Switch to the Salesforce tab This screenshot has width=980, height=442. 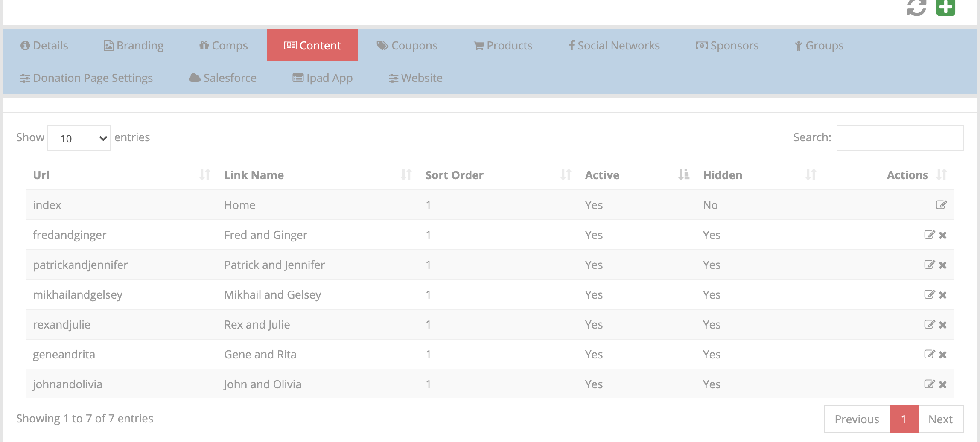pos(223,78)
